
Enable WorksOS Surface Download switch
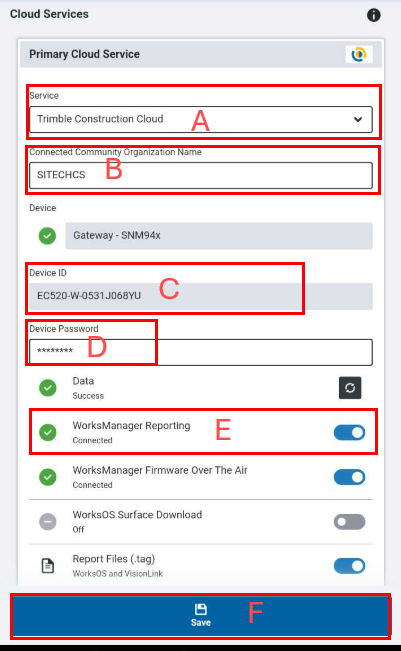[x=350, y=521]
